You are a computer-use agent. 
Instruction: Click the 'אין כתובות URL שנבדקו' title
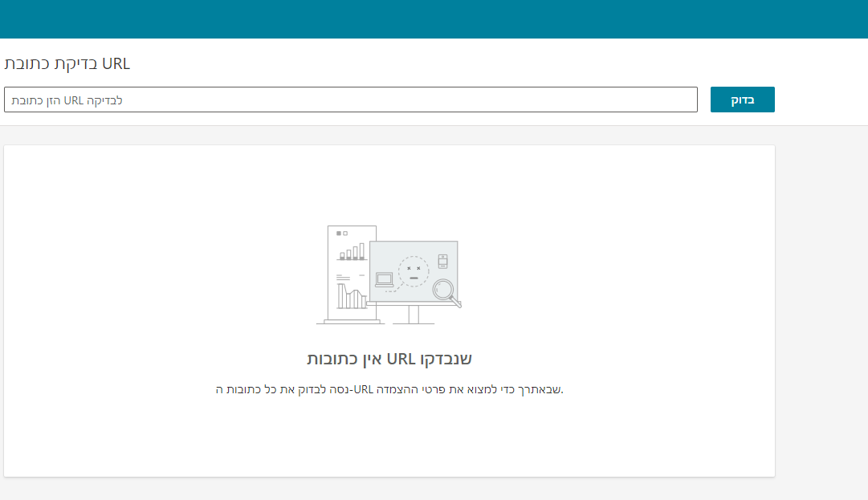pyautogui.click(x=389, y=359)
